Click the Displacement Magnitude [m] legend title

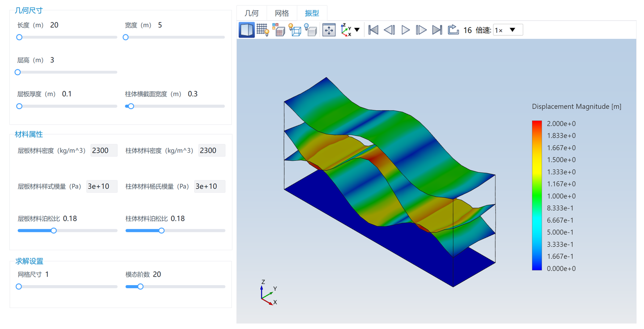(x=576, y=107)
